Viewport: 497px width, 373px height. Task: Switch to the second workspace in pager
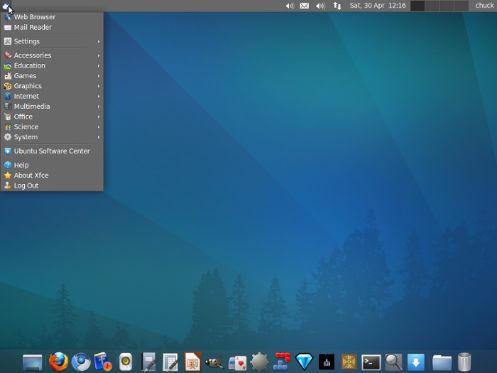[x=432, y=6]
